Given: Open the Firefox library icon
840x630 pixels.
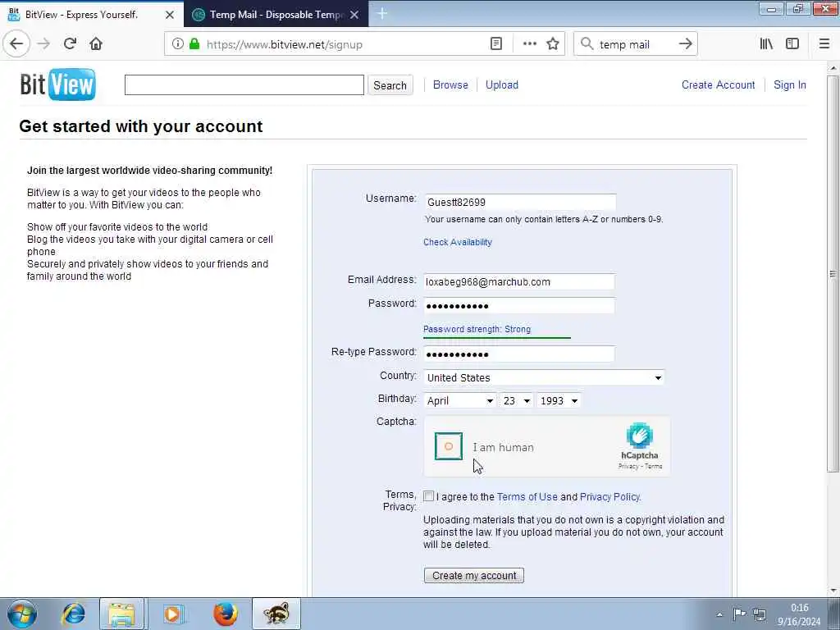Looking at the screenshot, I should [x=766, y=44].
